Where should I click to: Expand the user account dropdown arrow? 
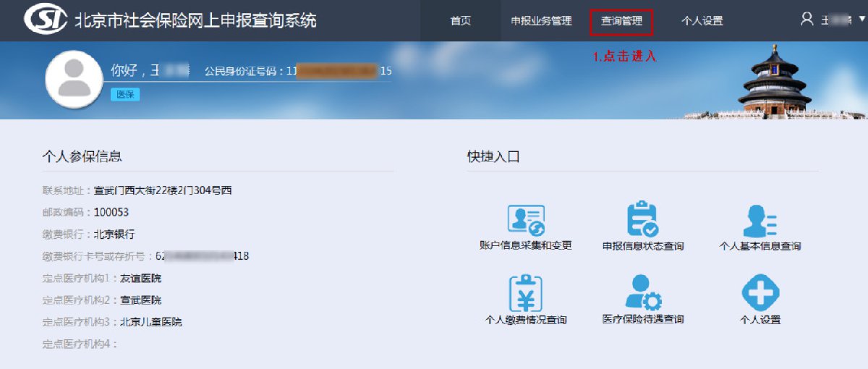pyautogui.click(x=861, y=21)
